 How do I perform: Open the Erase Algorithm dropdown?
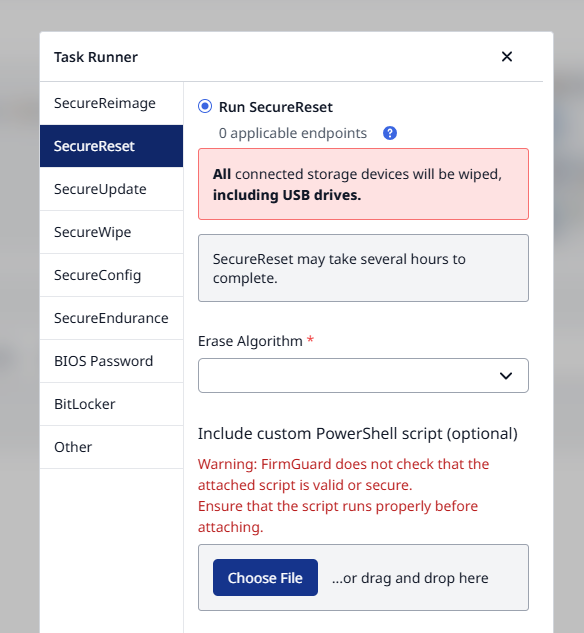coord(363,375)
